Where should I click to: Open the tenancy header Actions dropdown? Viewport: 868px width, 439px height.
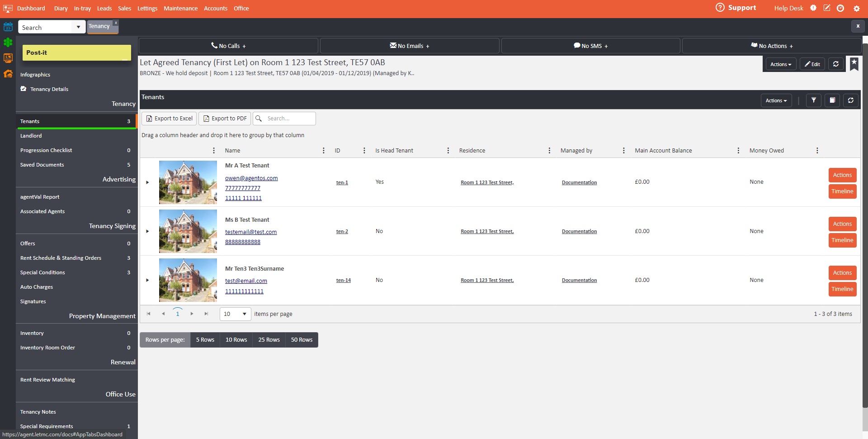[780, 64]
